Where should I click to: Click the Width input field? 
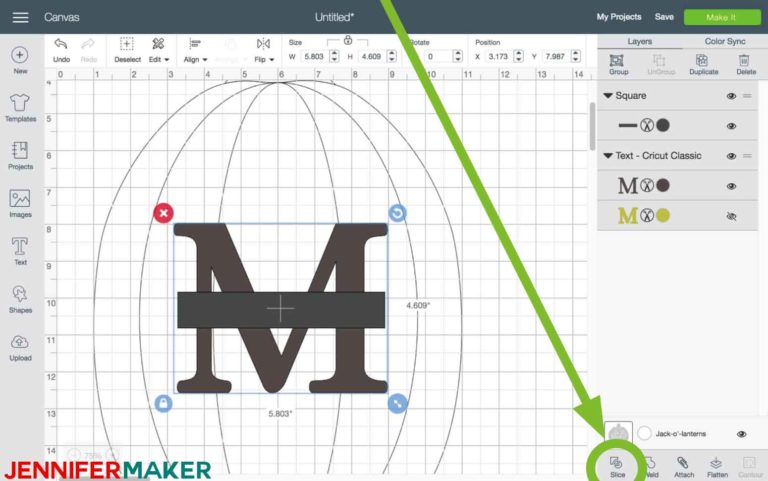(314, 56)
